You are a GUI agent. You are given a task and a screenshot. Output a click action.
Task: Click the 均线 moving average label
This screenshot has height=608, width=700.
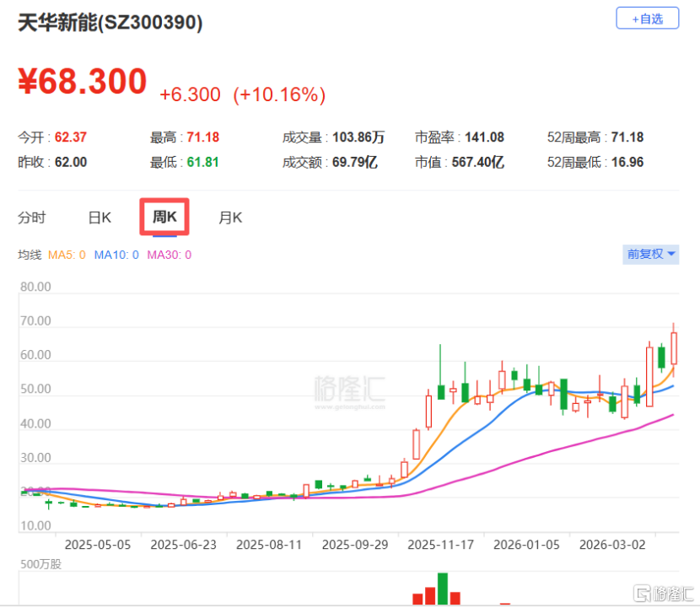coord(31,254)
